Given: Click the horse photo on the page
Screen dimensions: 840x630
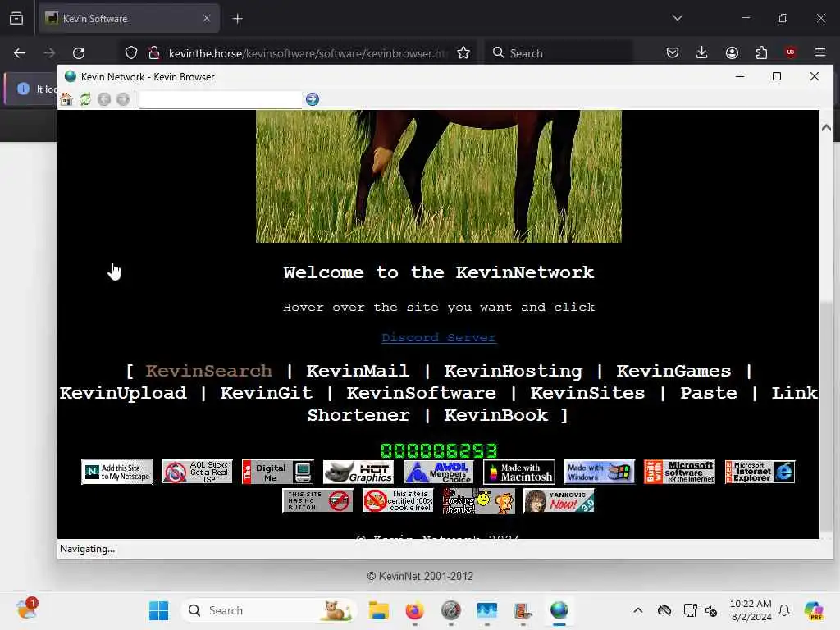Looking at the screenshot, I should click(439, 176).
